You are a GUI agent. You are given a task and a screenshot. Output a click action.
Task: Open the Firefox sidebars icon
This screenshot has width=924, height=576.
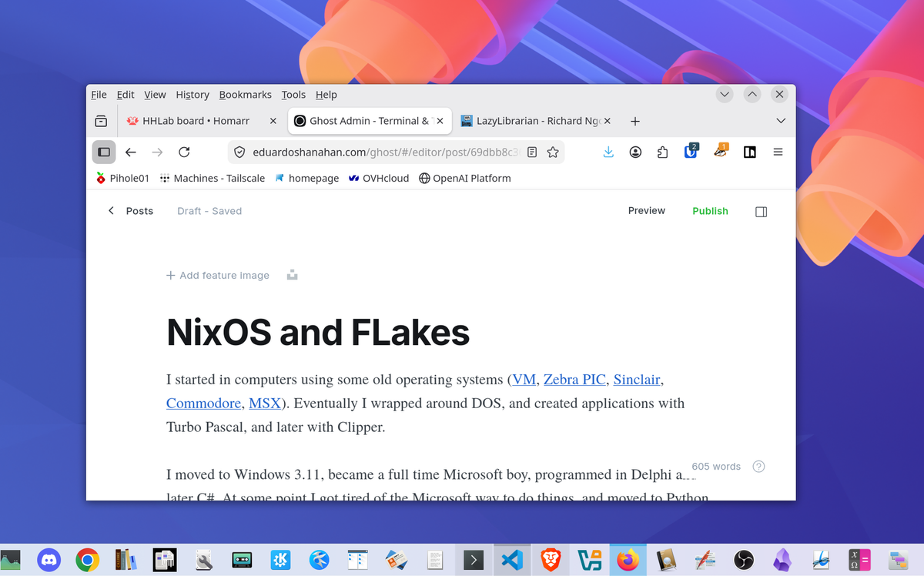point(749,152)
